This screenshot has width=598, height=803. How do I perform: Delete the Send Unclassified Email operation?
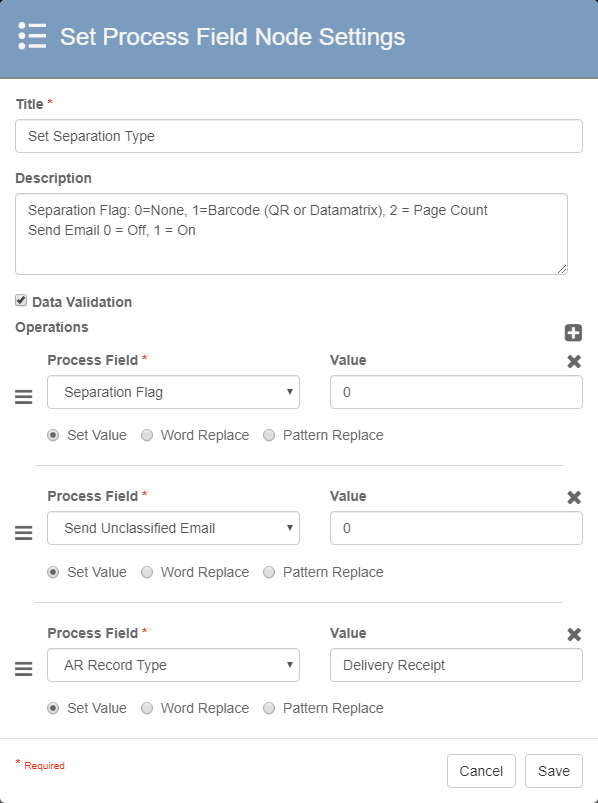click(x=574, y=497)
